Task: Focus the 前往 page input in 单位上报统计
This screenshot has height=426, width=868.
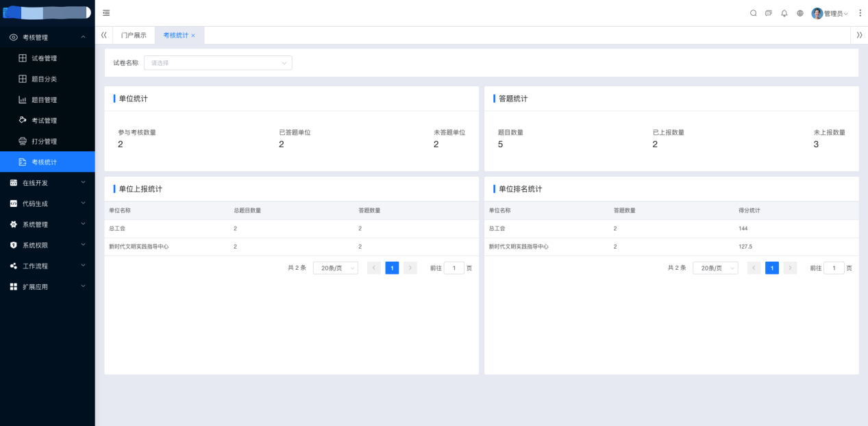Action: click(454, 268)
